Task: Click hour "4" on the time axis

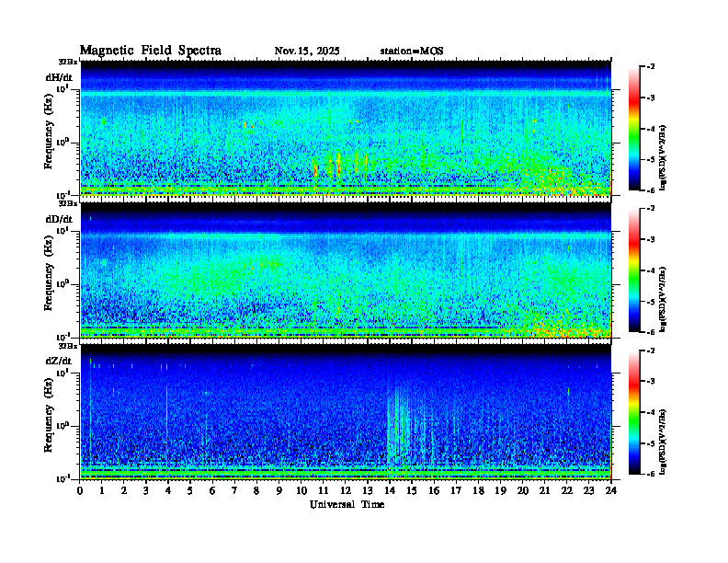Action: tap(168, 491)
